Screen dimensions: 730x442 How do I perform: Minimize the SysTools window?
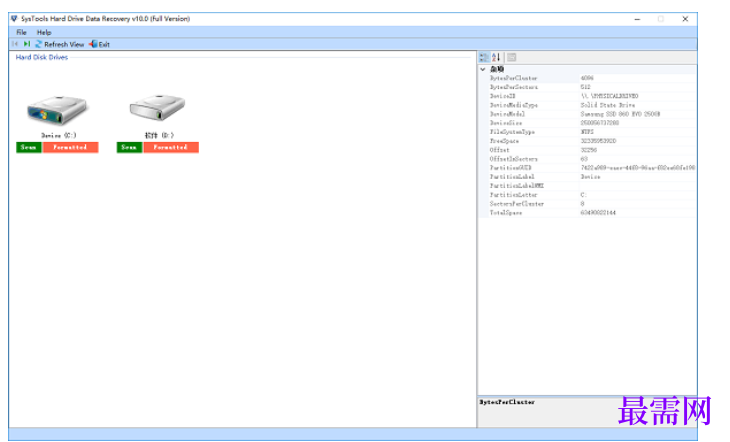click(637, 19)
